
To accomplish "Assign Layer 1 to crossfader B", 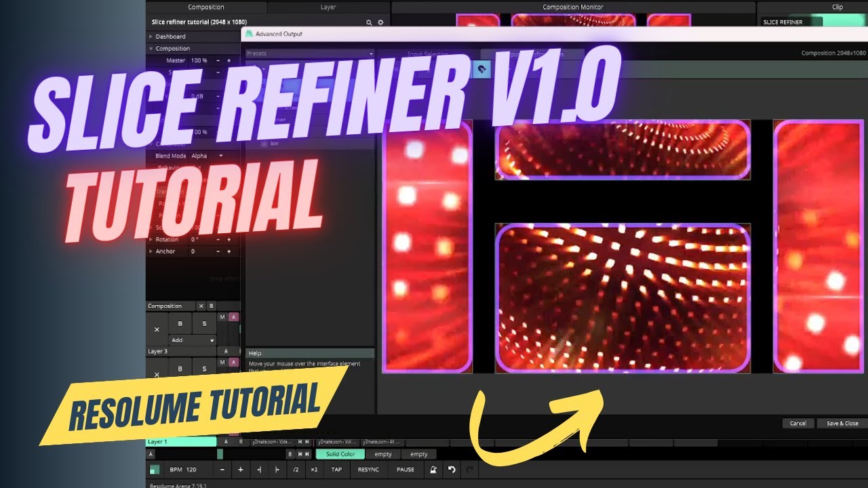I will (241, 442).
